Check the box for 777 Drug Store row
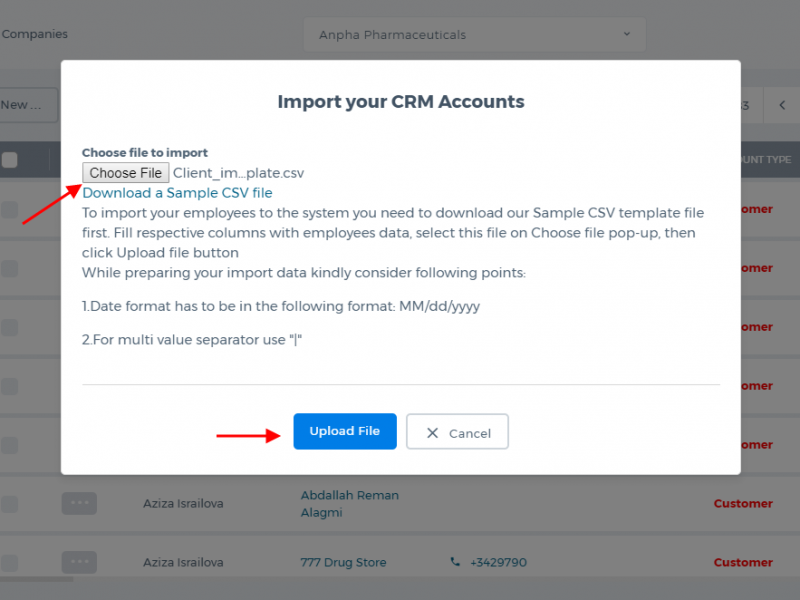Image resolution: width=800 pixels, height=600 pixels. point(9,563)
